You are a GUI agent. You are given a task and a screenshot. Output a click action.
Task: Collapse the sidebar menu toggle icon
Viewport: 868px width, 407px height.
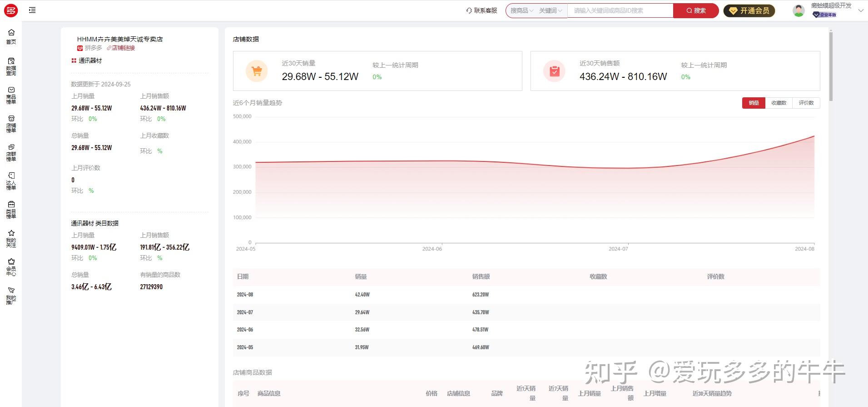pyautogui.click(x=32, y=10)
